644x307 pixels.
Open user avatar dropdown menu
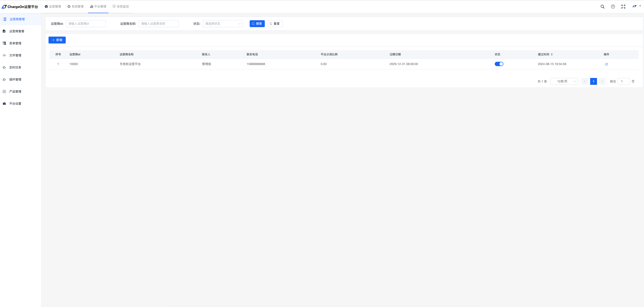pyautogui.click(x=636, y=6)
